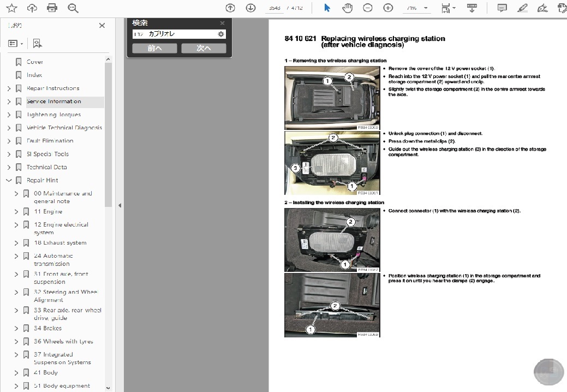The height and width of the screenshot is (392, 567).
Task: Expand 00 Maintenance and general note
Action: tap(16, 193)
